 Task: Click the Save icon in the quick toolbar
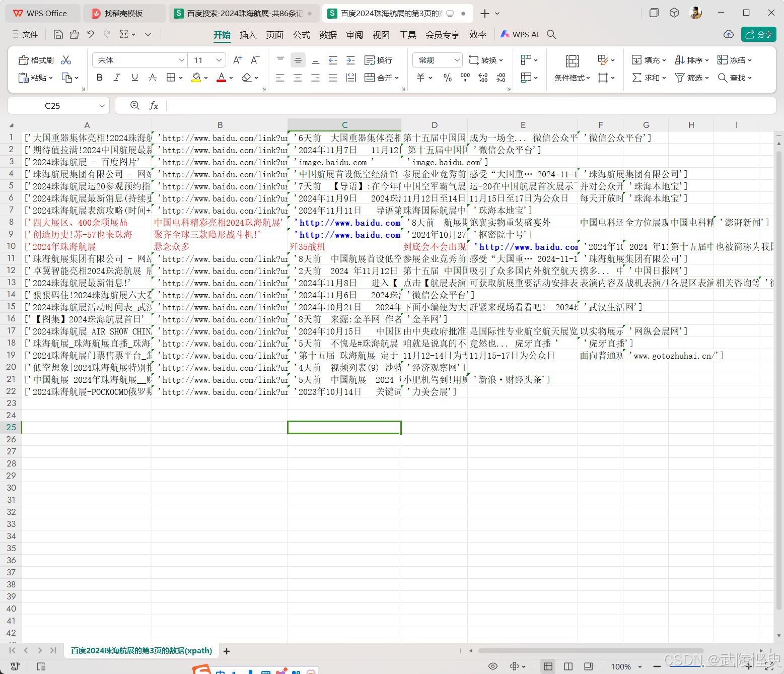point(58,34)
